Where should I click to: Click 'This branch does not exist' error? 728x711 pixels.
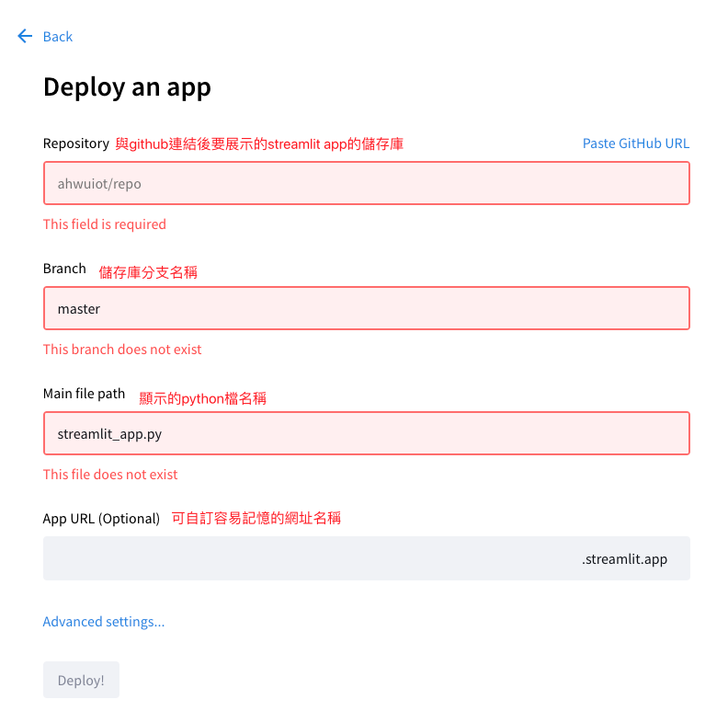[122, 350]
